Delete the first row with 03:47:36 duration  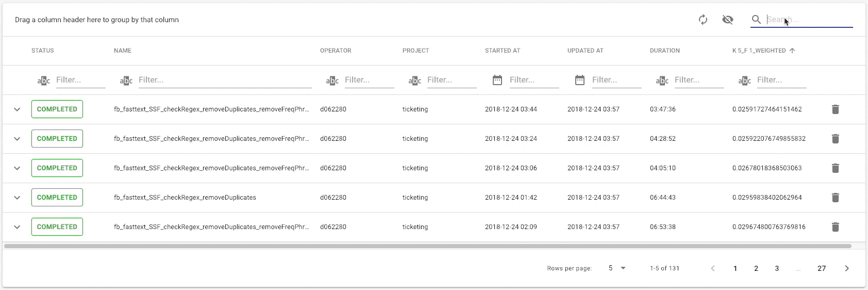pyautogui.click(x=835, y=109)
